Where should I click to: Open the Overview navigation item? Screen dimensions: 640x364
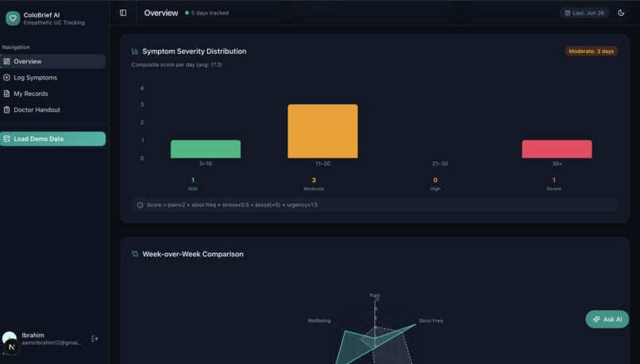pos(53,62)
